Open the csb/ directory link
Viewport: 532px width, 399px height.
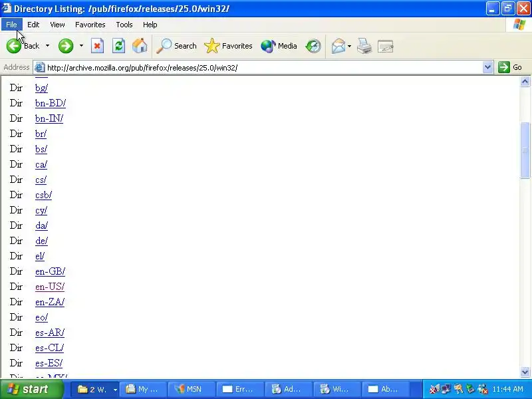point(43,195)
